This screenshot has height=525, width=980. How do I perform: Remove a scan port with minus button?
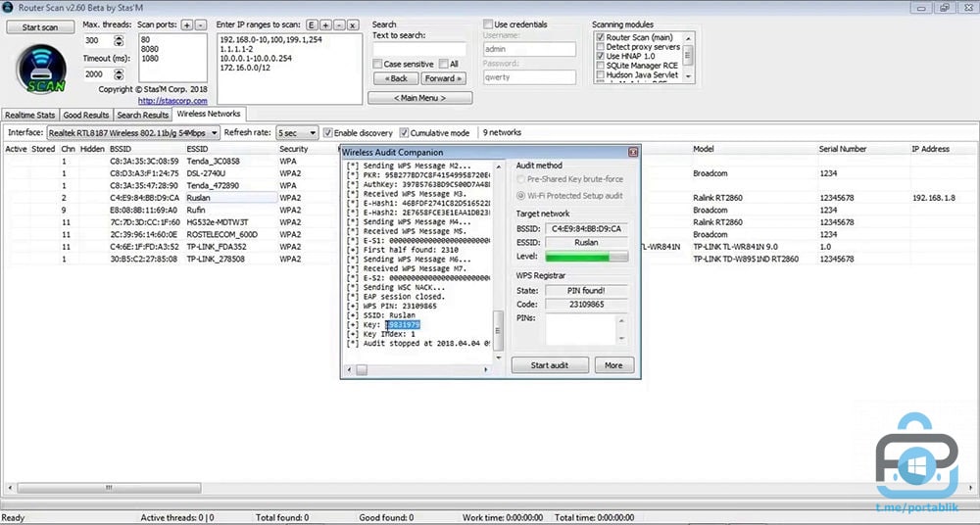pos(200,25)
